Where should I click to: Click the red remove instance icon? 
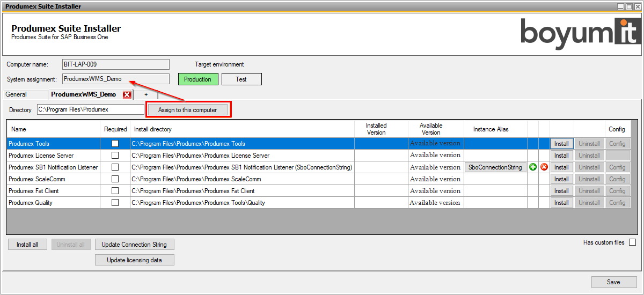tap(544, 167)
